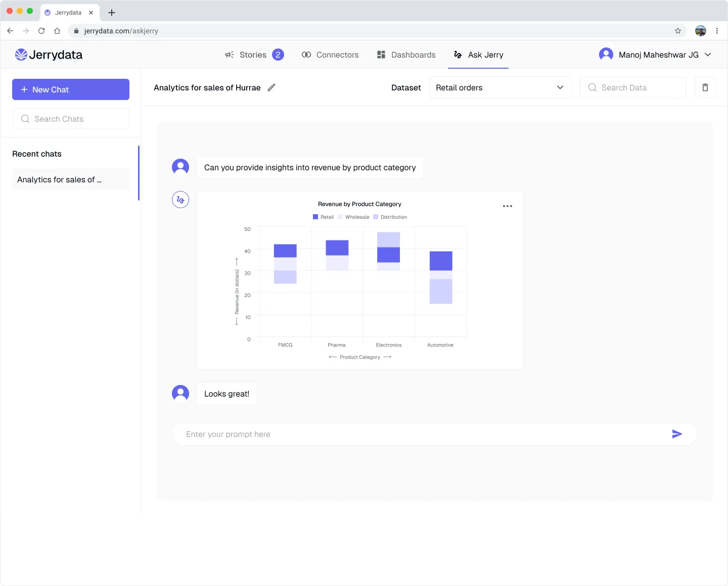This screenshot has width=728, height=586.
Task: Toggle the Distribution legend entry
Action: [390, 217]
